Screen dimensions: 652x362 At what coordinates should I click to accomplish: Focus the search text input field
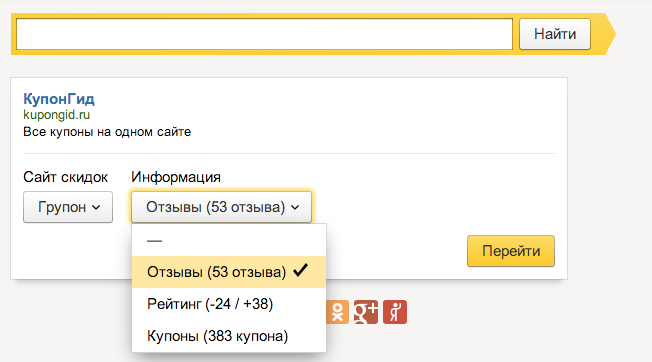coord(264,34)
